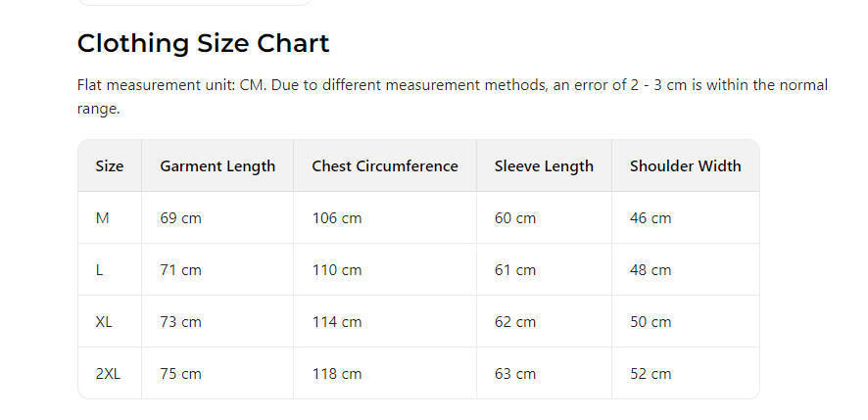The image size is (868, 420).
Task: Click the L size row label
Action: (x=100, y=270)
